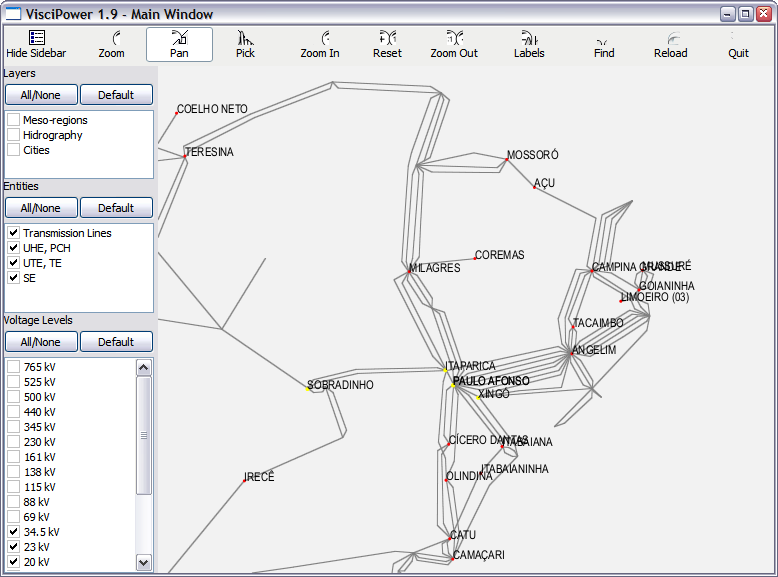Screen dimensions: 778x577
Task: Check the 765 kV voltage level
Action: click(14, 367)
